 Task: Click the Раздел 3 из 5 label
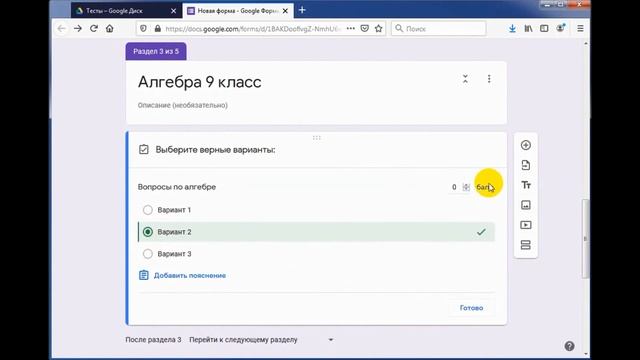[156, 51]
